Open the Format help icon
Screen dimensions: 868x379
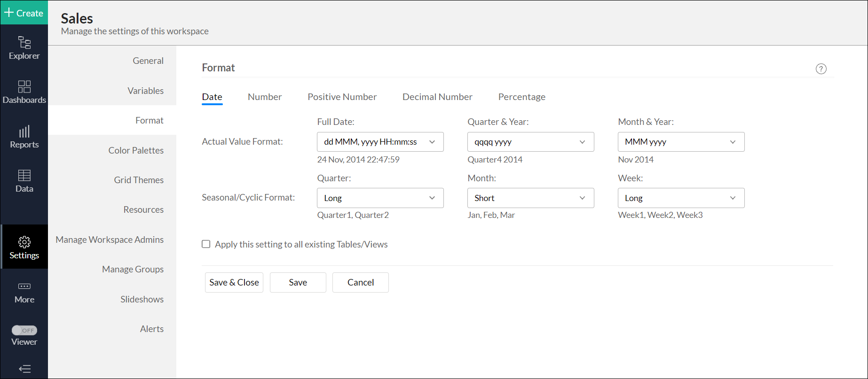[x=821, y=69]
